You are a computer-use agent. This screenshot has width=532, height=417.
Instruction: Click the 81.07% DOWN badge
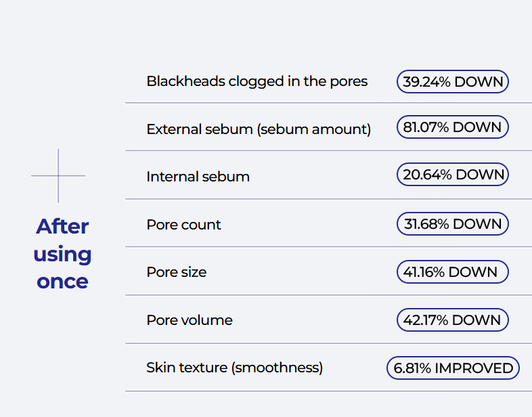(453, 127)
